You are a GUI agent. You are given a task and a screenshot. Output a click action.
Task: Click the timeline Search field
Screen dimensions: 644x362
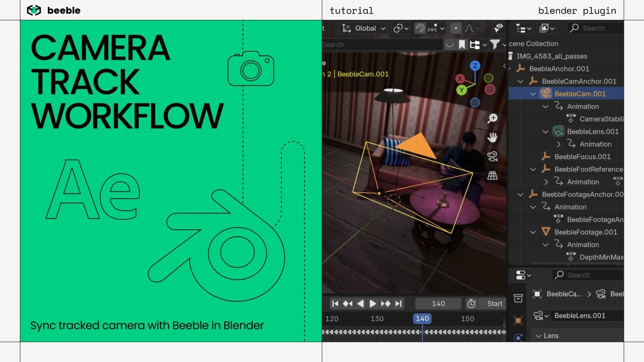click(x=381, y=44)
